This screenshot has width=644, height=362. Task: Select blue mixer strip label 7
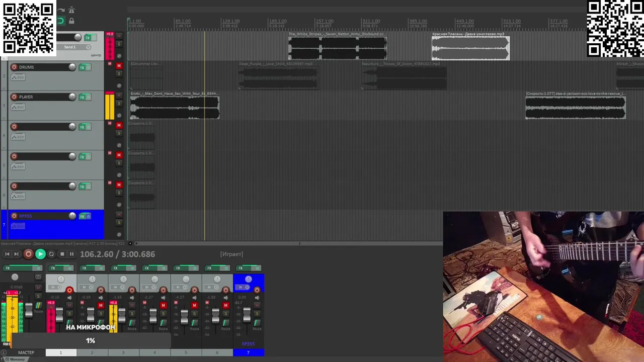pos(248,352)
